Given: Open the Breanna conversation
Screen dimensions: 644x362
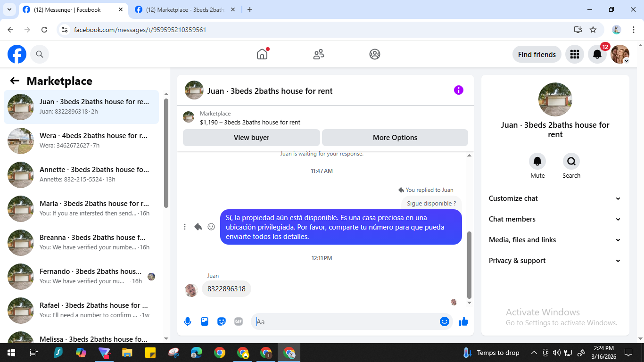Looking at the screenshot, I should pyautogui.click(x=81, y=243).
